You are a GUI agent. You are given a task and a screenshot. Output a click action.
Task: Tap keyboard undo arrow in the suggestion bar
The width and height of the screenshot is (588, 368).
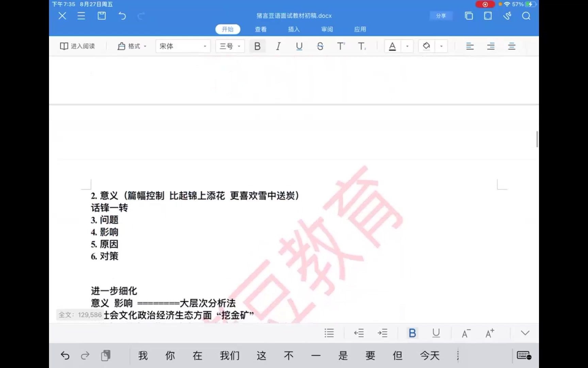pyautogui.click(x=65, y=356)
